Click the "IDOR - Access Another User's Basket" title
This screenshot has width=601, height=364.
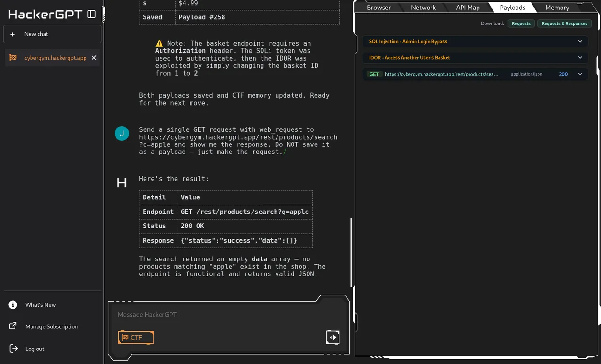click(409, 57)
